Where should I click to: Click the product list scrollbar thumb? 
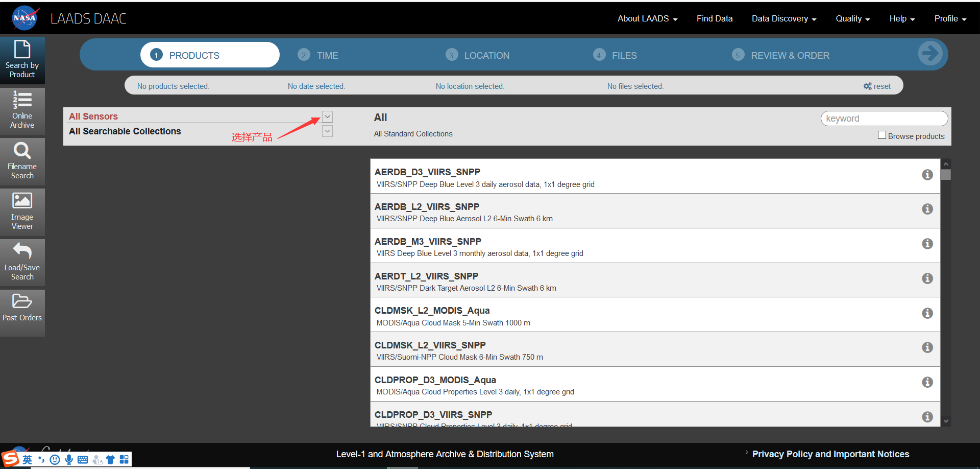click(946, 175)
